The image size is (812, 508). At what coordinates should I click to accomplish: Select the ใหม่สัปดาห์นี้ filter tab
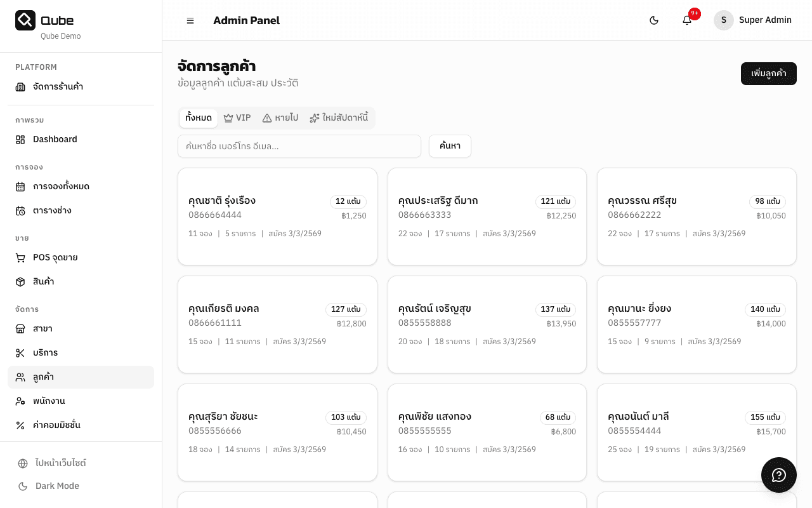tap(339, 118)
